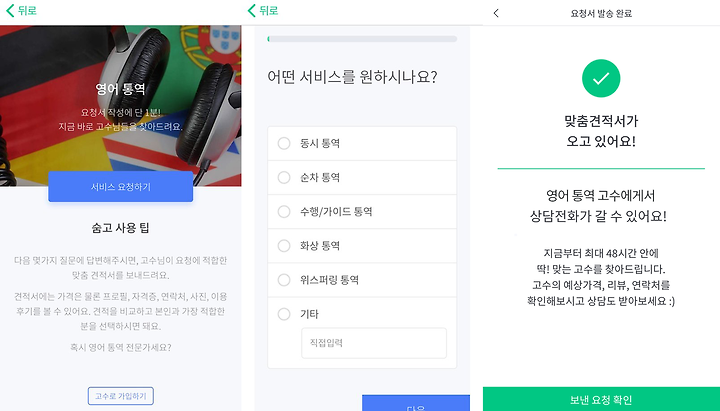Click the 고수로 가입하기 button
Screen dimensions: 720x411
pyautogui.click(x=120, y=396)
